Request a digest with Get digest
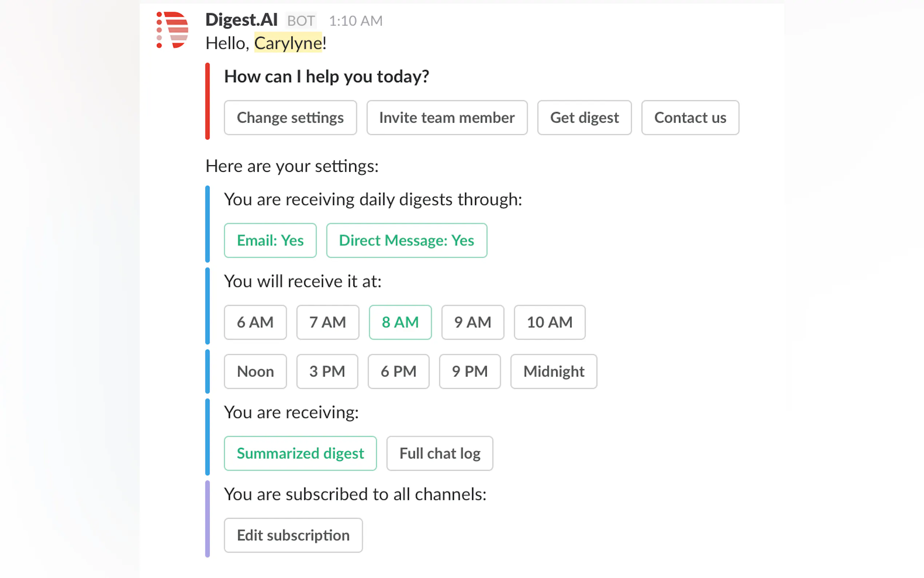 point(584,118)
